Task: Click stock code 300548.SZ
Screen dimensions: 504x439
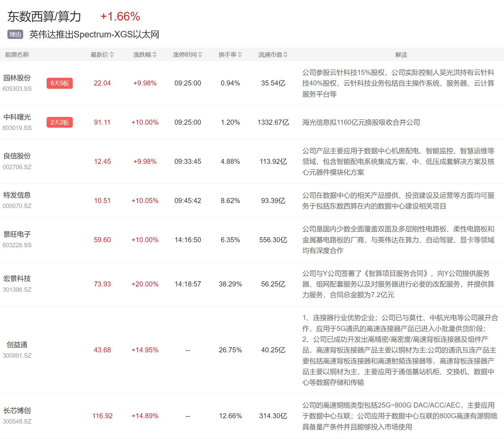Action: (x=17, y=421)
